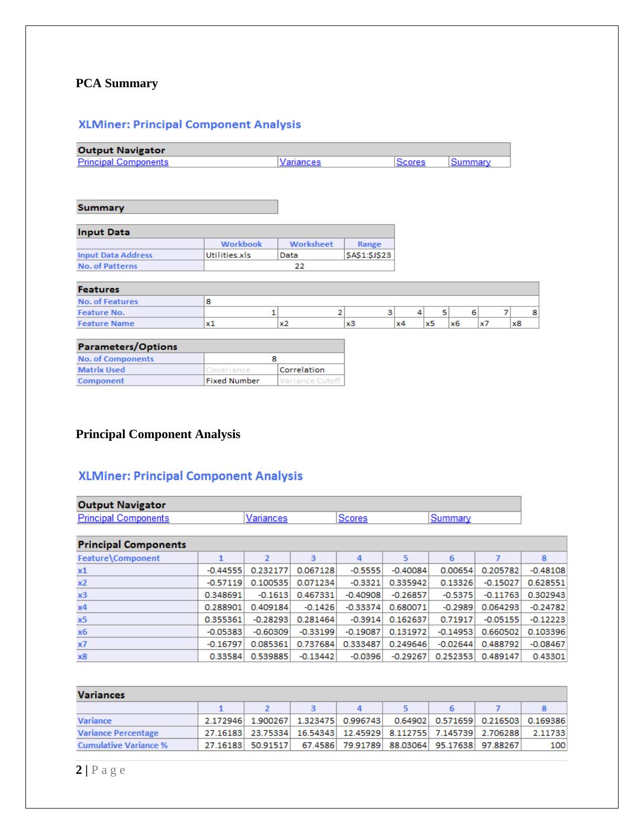Select the Utilities.xls workbook cell
Screen dimensions: 644x834
(228, 255)
